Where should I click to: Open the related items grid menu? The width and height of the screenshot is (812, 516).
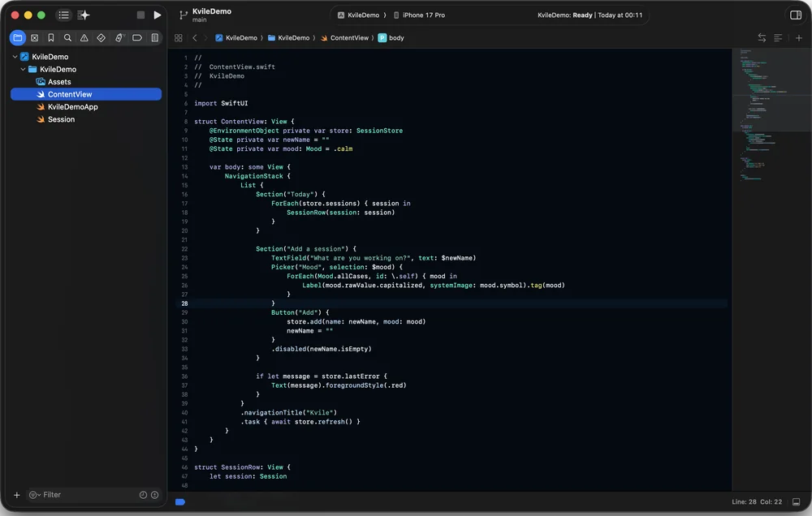click(178, 38)
